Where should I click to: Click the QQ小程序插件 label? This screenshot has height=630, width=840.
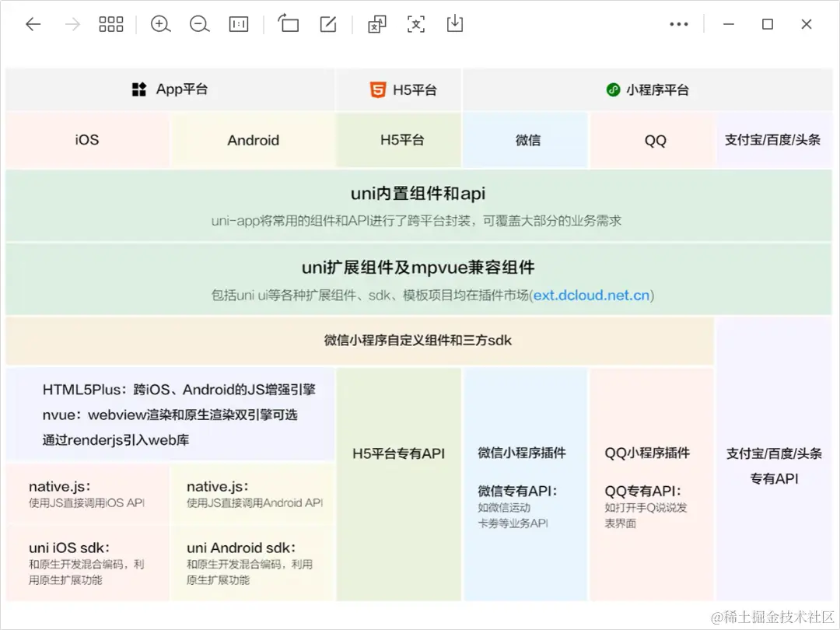point(647,453)
